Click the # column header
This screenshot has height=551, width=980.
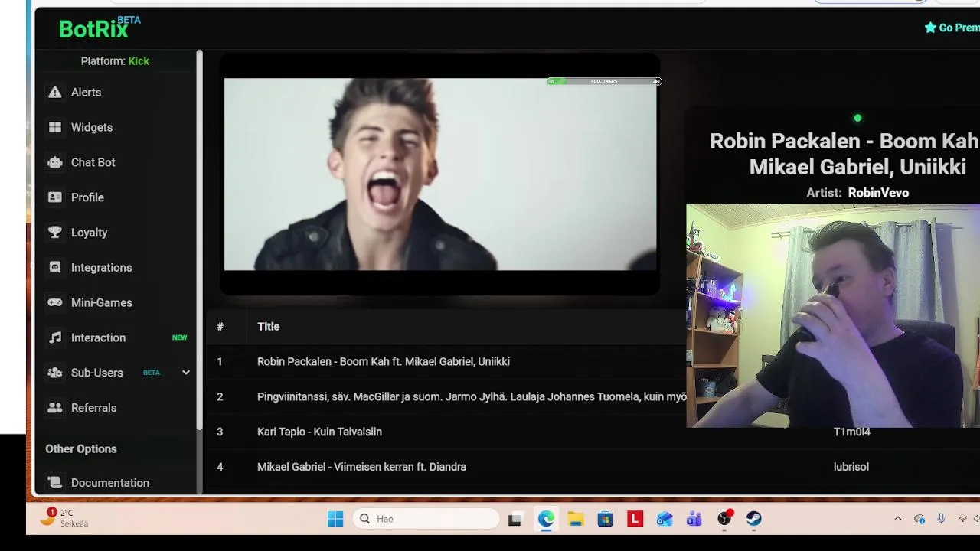[x=220, y=327]
